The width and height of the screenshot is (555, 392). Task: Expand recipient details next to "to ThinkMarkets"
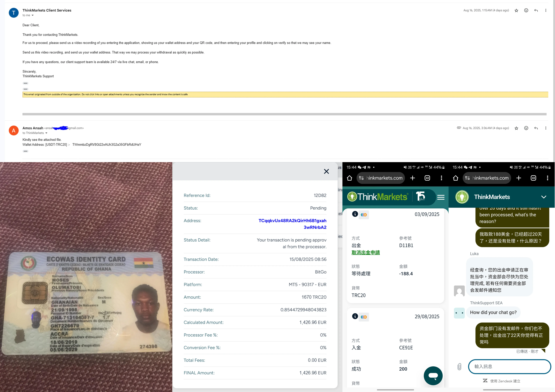click(46, 133)
